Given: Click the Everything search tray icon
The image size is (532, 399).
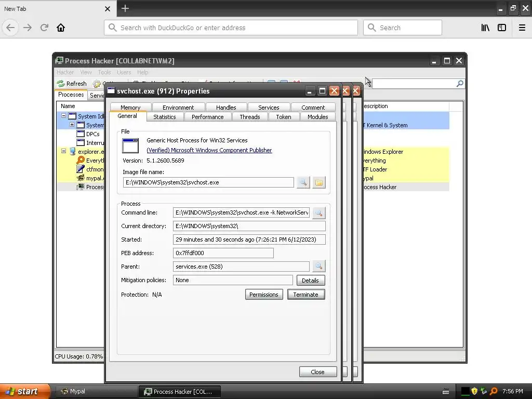Looking at the screenshot, I should click(494, 391).
